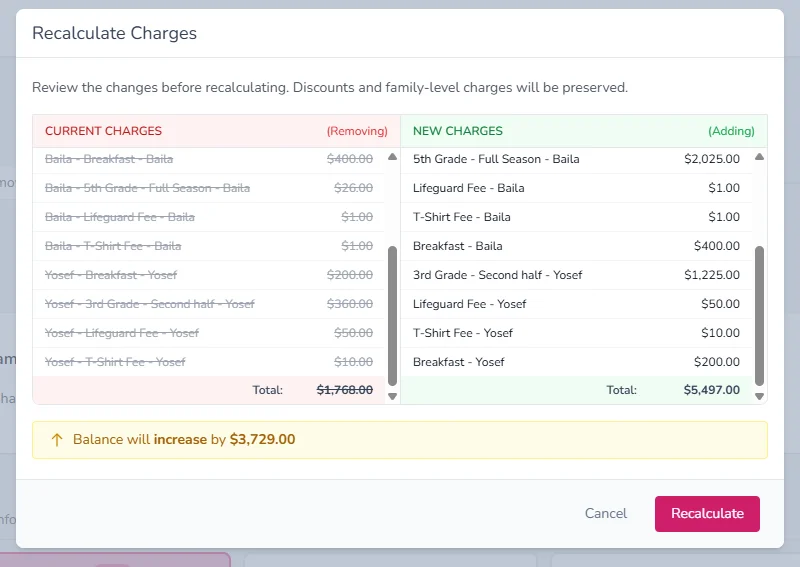Screen dimensions: 800x567
Task: Click the up arrow in Current Charges scrollbar
Action: click(392, 157)
